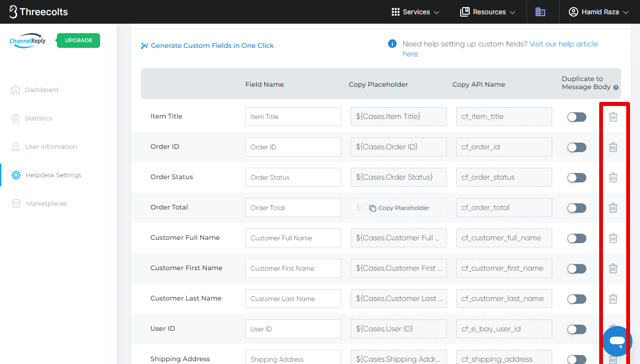Open the Hamid Raza account menu
Image resolution: width=640 pixels, height=364 pixels.
click(x=599, y=12)
